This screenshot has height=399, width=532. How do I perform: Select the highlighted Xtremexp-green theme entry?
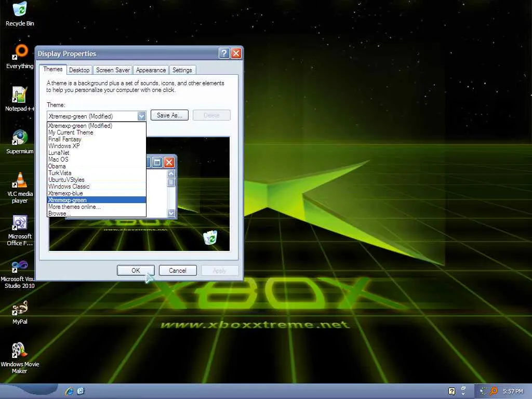(96, 200)
